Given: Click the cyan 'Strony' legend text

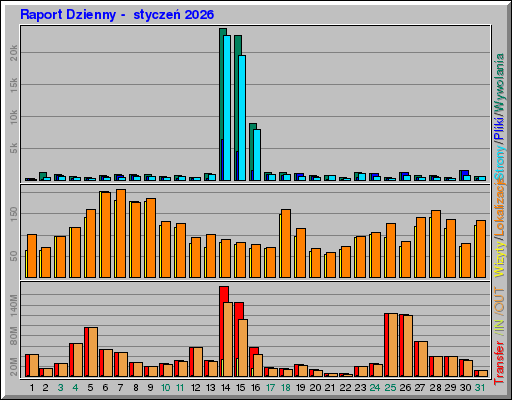Looking at the screenshot, I should point(499,162).
